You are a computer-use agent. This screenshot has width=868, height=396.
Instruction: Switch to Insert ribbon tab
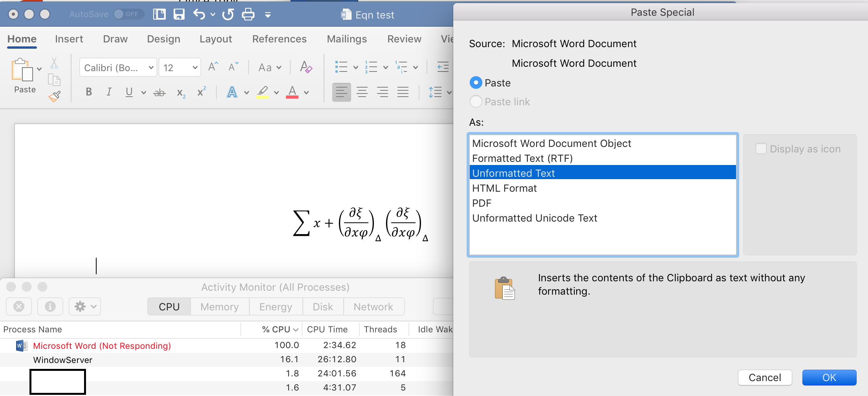point(69,39)
